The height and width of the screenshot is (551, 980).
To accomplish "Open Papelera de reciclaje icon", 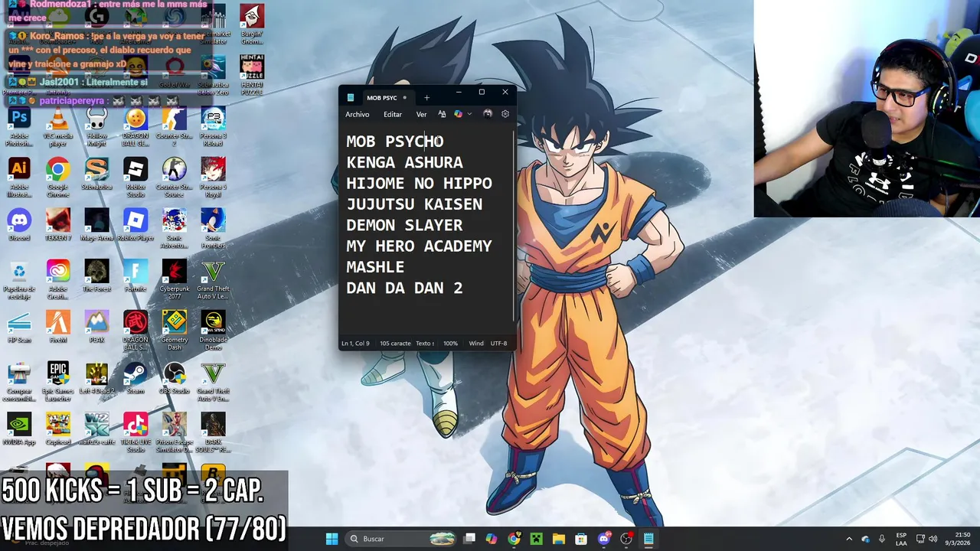I will [19, 281].
